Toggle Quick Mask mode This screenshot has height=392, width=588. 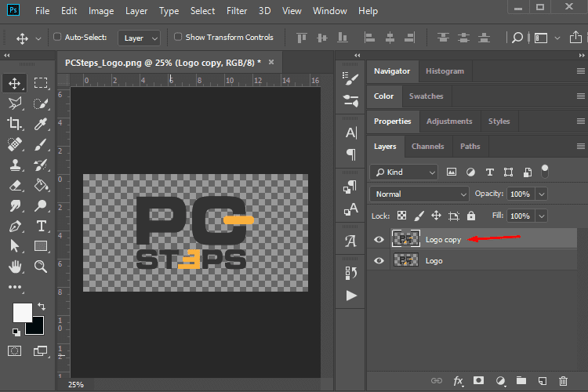point(14,351)
